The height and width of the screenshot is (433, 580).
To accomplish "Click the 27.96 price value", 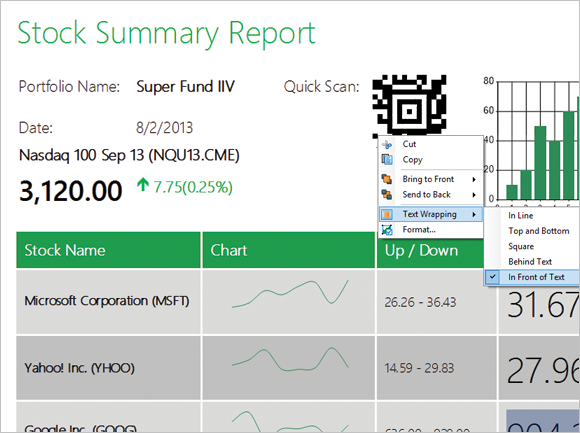I will coord(542,371).
